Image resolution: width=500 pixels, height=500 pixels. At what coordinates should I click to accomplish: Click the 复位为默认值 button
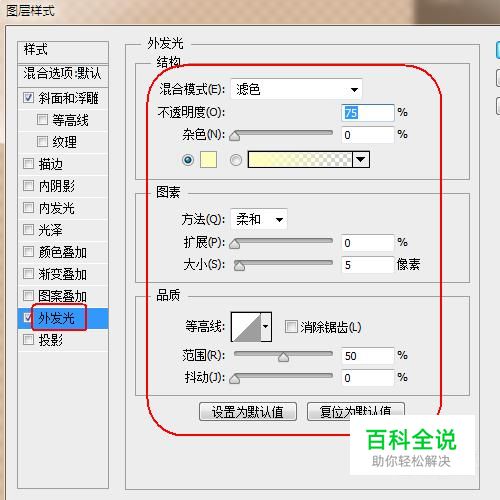point(356,412)
